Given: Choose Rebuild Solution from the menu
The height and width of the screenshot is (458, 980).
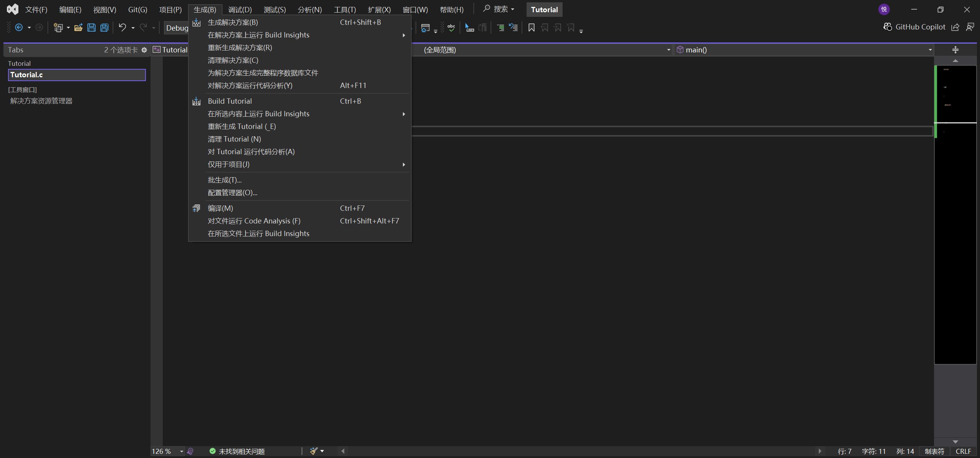Looking at the screenshot, I should point(300,48).
